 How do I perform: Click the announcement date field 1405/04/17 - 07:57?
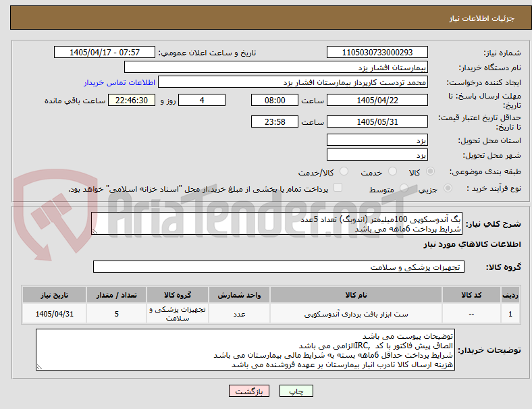105,52
